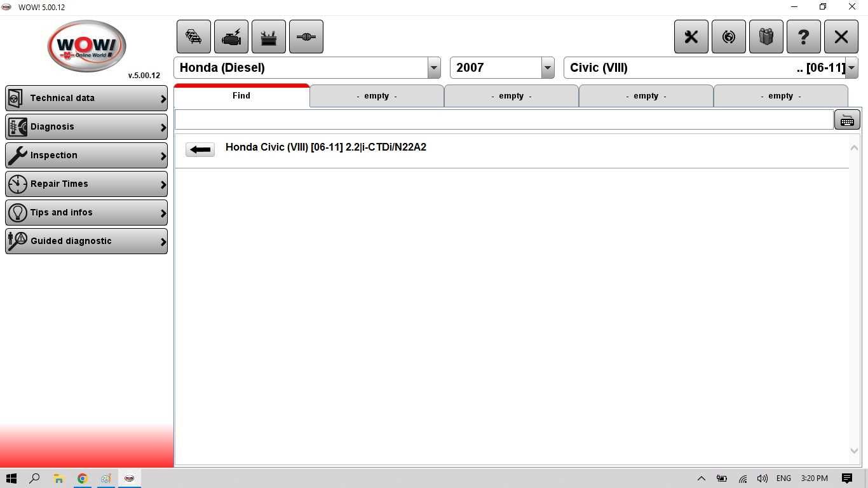Expand the Civic (VIII) model dropdown arrow
Viewport: 868px width, 488px height.
point(851,68)
